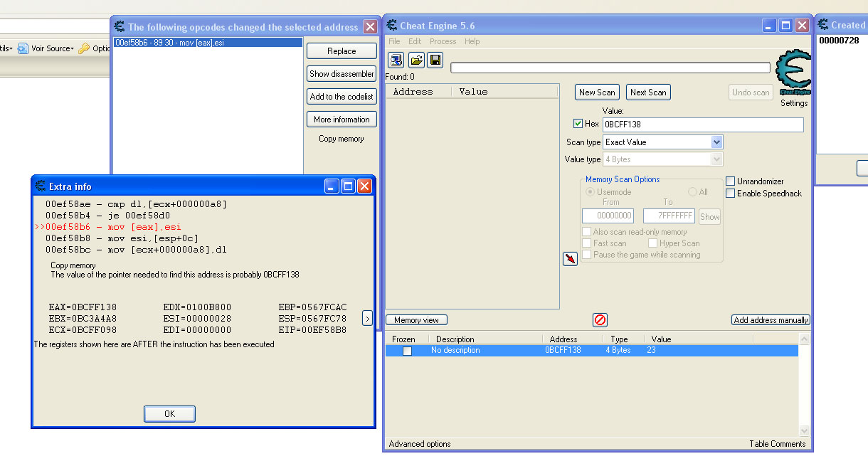
Task: Open Cheat Engine Settings logo
Action: (793, 73)
